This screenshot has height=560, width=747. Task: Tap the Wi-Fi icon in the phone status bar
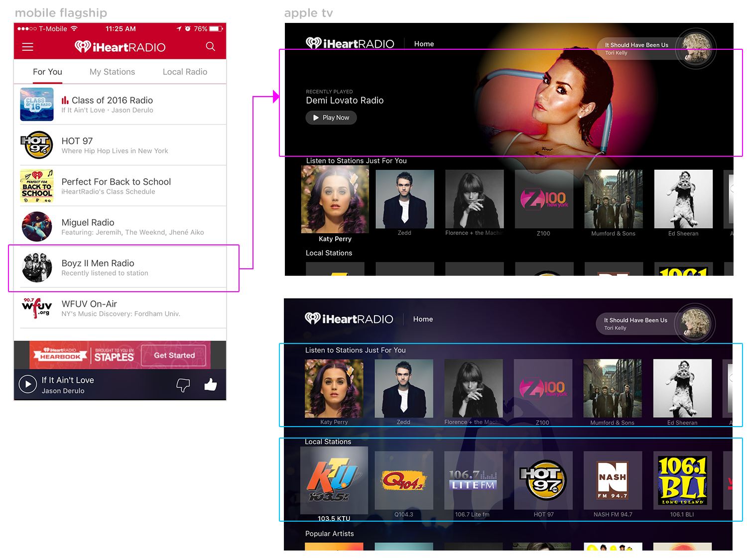tap(74, 29)
